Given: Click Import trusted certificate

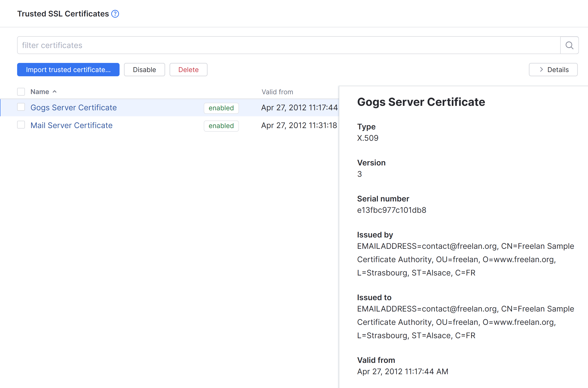Looking at the screenshot, I should (x=68, y=70).
